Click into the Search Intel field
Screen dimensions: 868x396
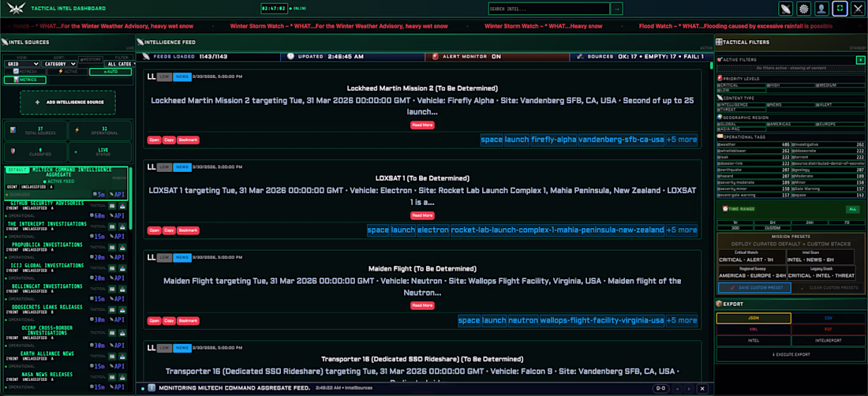point(548,9)
